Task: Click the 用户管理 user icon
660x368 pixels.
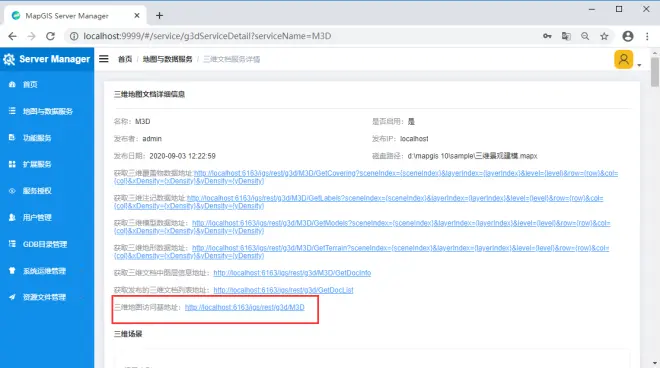Action: (x=12, y=217)
